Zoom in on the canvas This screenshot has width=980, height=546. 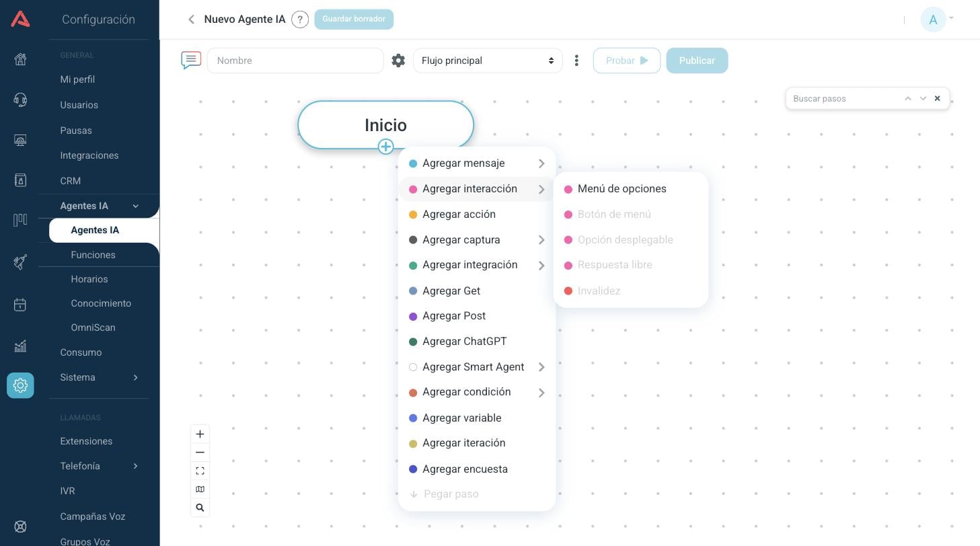point(200,434)
